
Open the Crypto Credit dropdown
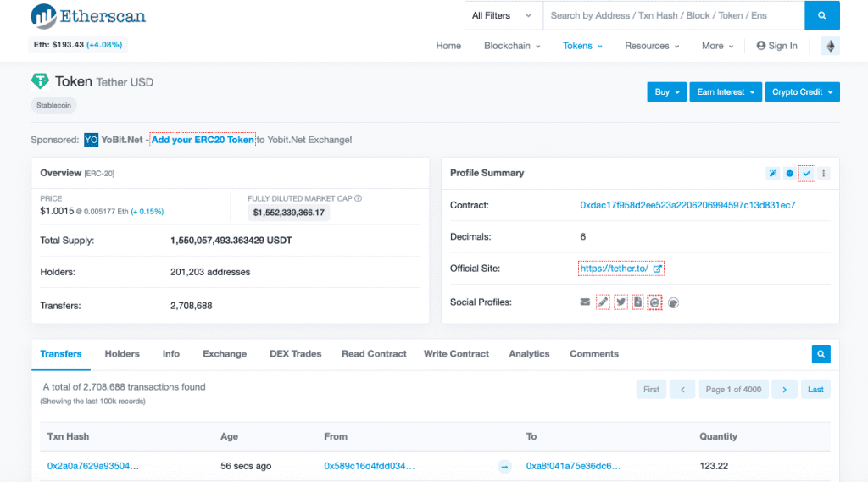click(802, 91)
